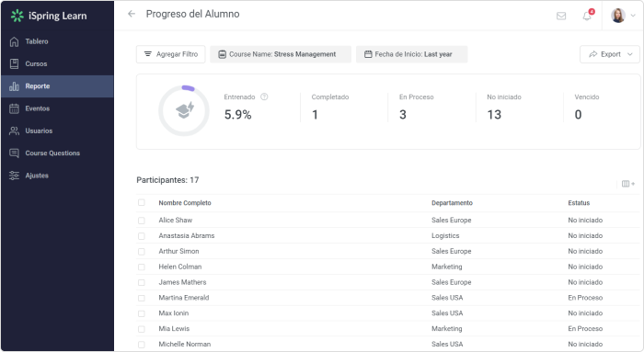The height and width of the screenshot is (352, 644).
Task: Check the box for Max Ionin
Action: (x=142, y=313)
